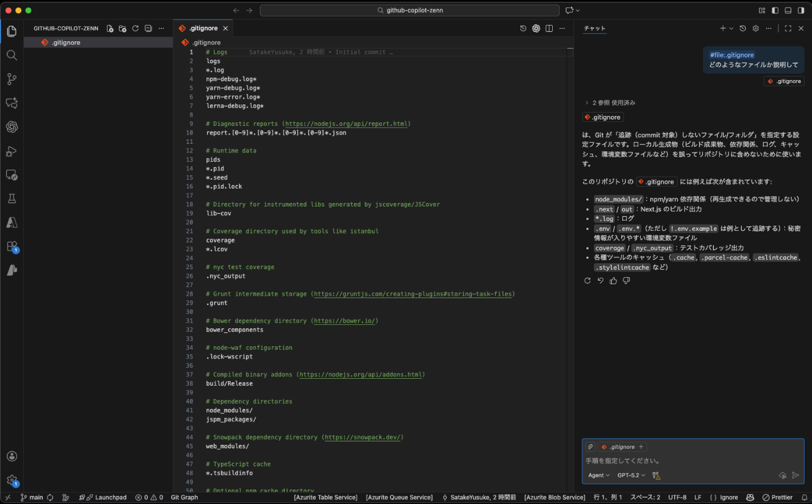Close the .gitignore editor tab
This screenshot has width=812, height=504.
tap(226, 28)
